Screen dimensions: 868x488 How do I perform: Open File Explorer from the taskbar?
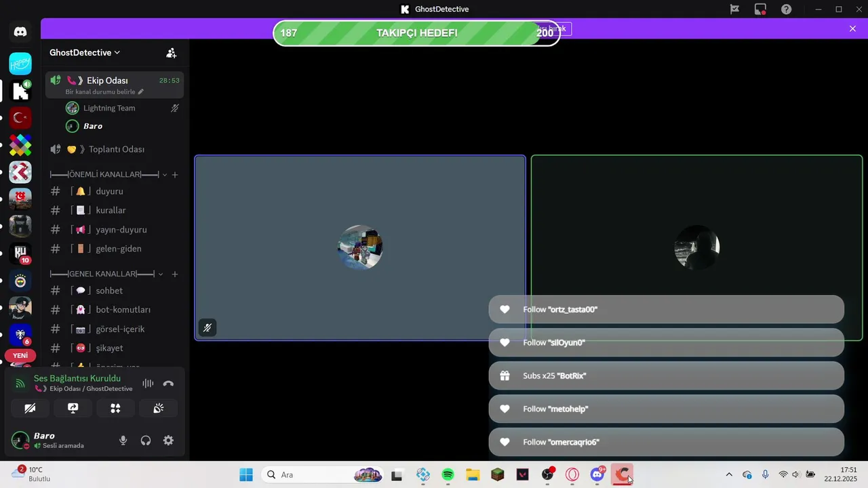(x=473, y=474)
